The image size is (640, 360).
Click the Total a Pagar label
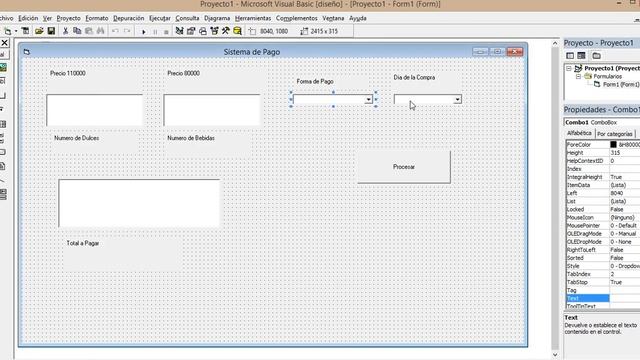(83, 243)
